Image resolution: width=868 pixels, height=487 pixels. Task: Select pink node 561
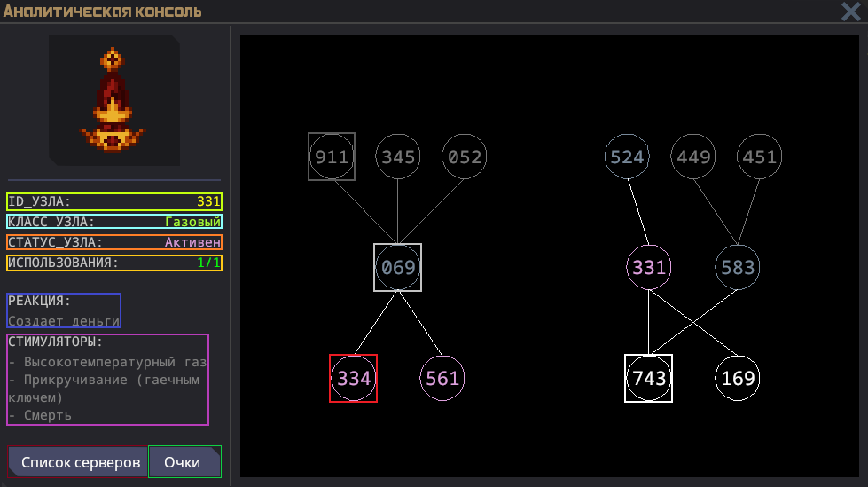click(x=442, y=379)
